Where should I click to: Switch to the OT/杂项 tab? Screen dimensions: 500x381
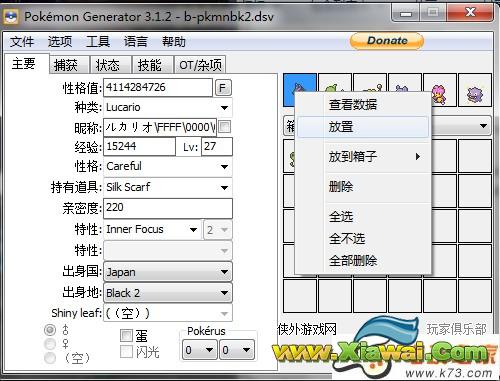tap(200, 65)
